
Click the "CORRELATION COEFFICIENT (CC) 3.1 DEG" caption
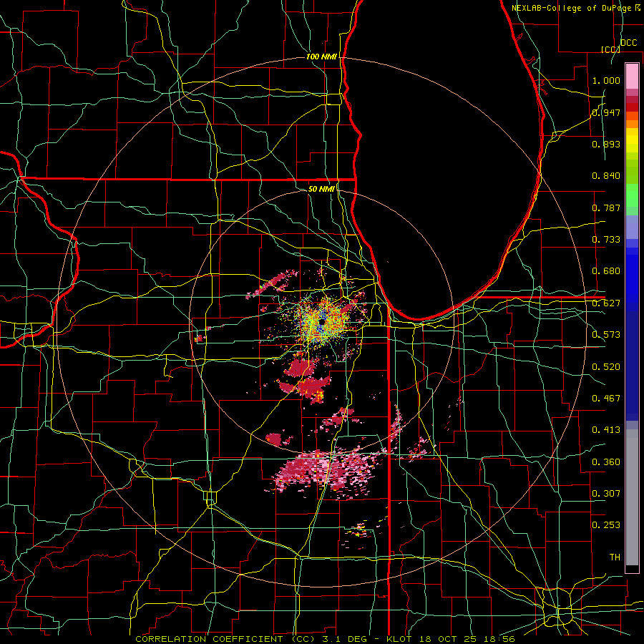click(x=252, y=639)
